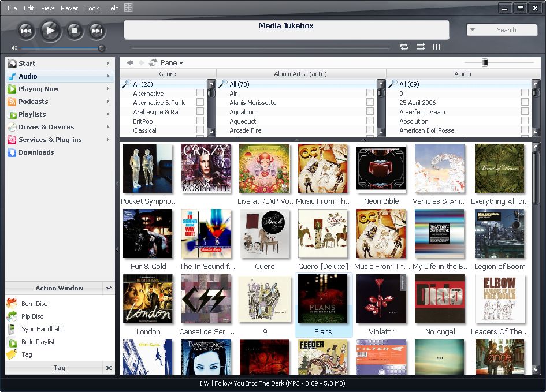546x392 pixels.
Task: Skip to the next track
Action: click(96, 31)
